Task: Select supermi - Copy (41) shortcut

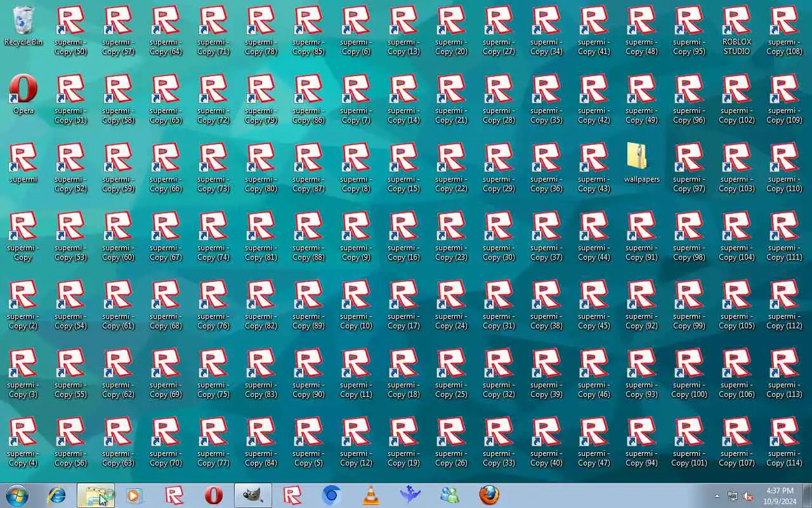Action: coord(594,30)
